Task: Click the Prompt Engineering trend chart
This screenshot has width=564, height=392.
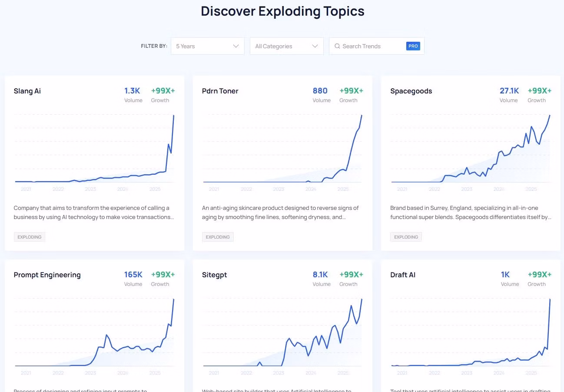Action: (x=94, y=336)
